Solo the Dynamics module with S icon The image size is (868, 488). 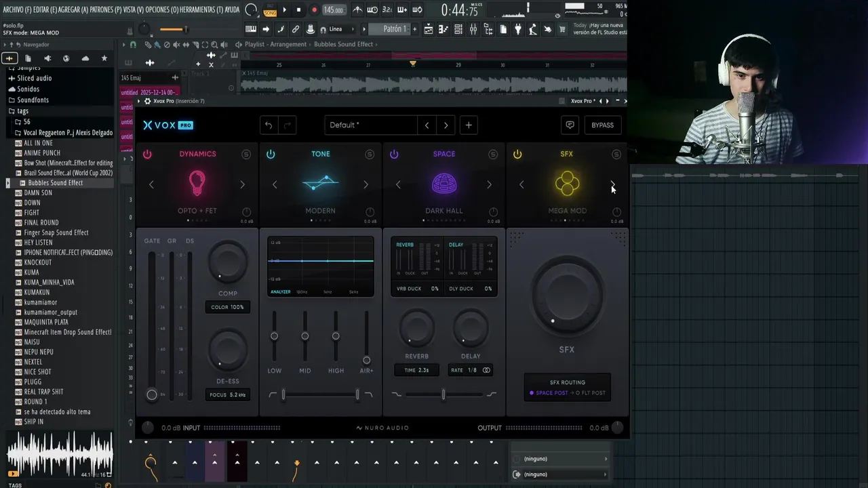[x=246, y=155]
